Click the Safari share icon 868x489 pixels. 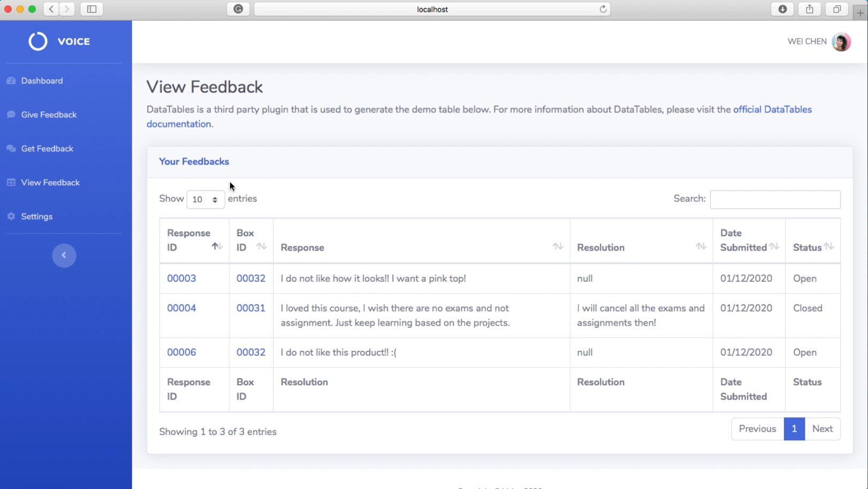pos(810,9)
